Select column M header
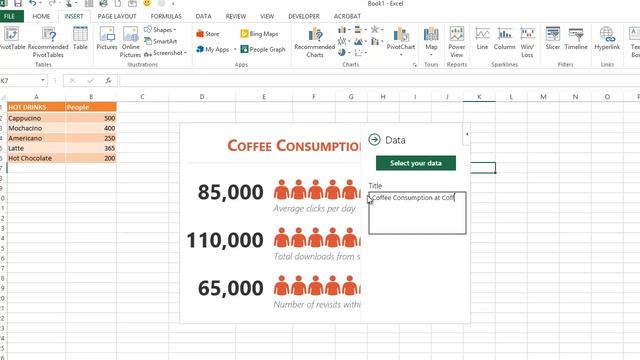This screenshot has height=360, width=640. 543,97
